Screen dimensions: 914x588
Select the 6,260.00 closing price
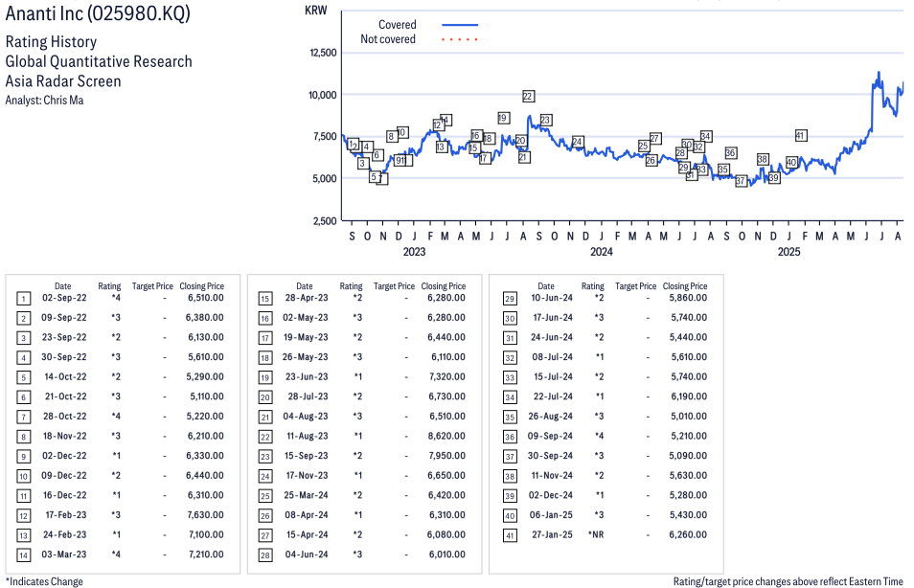[689, 534]
